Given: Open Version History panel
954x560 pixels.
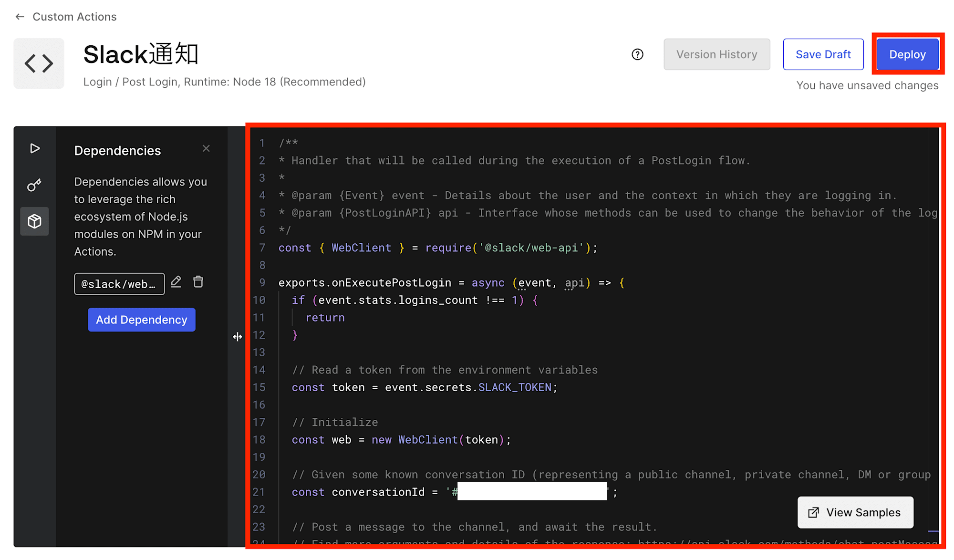Looking at the screenshot, I should pyautogui.click(x=716, y=55).
